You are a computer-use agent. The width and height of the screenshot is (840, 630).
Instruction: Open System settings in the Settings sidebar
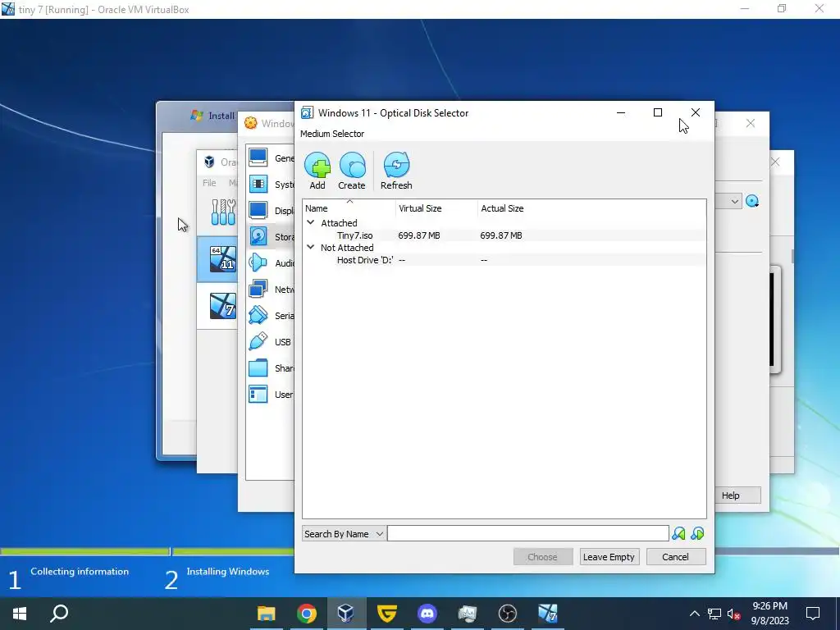pyautogui.click(x=271, y=185)
